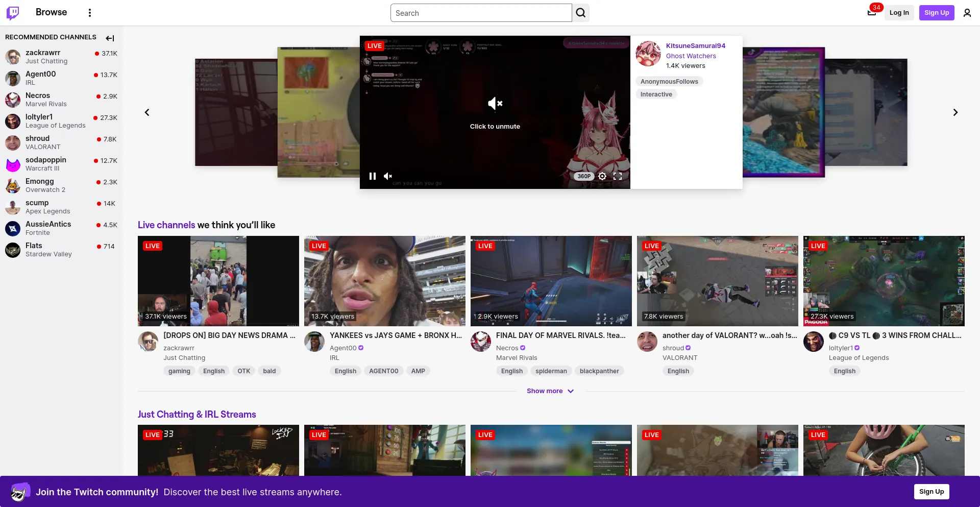This screenshot has height=507, width=980.
Task: Open Just Chatting & IRL Streams heading
Action: pos(197,415)
